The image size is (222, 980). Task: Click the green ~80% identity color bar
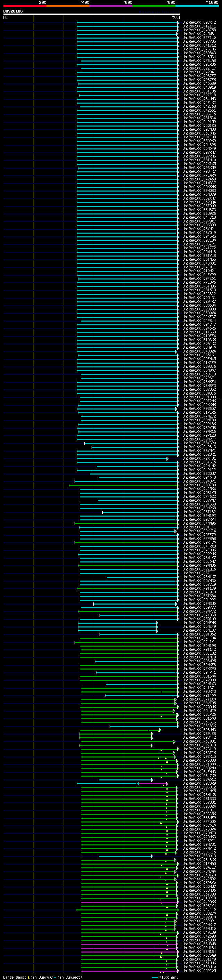[154, 6]
